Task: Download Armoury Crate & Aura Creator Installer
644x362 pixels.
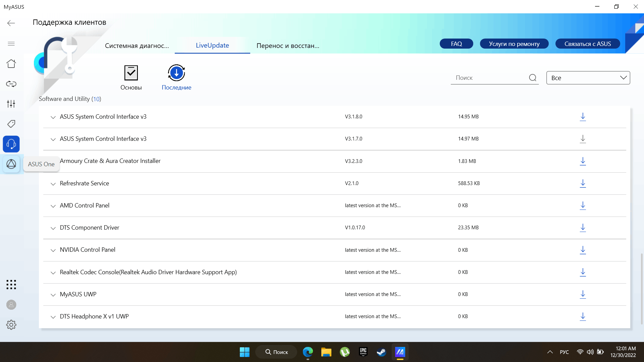Action: (583, 161)
